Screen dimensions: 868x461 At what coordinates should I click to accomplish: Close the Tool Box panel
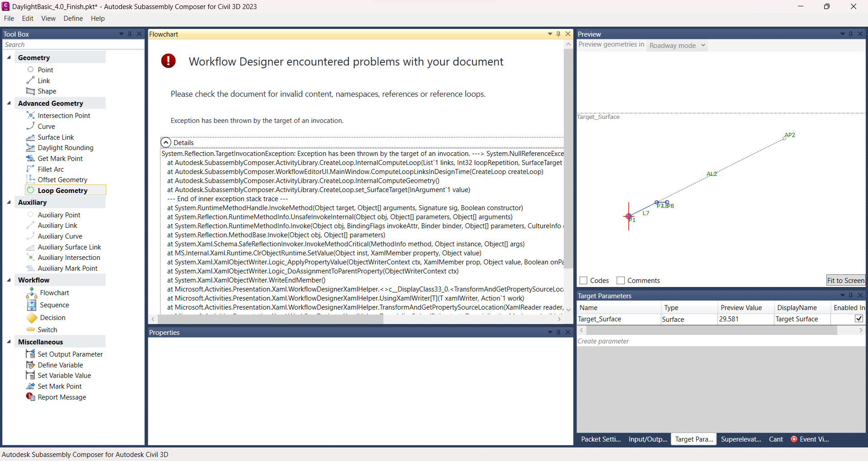tap(139, 34)
